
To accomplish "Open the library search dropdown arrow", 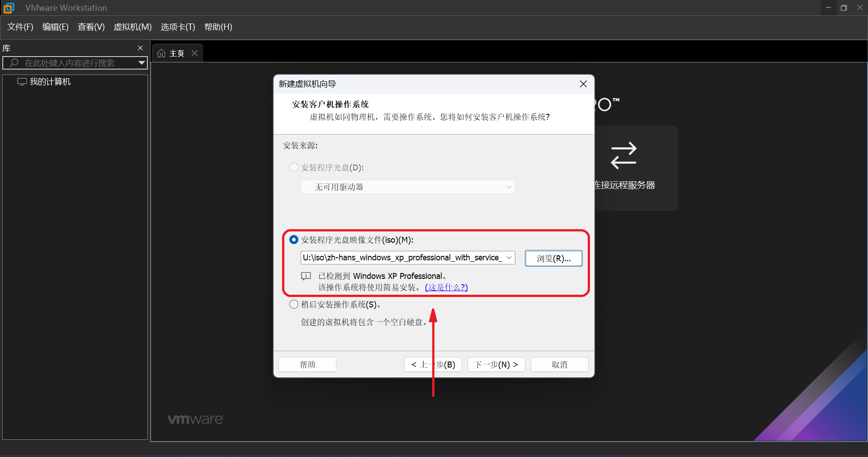I will [x=142, y=63].
